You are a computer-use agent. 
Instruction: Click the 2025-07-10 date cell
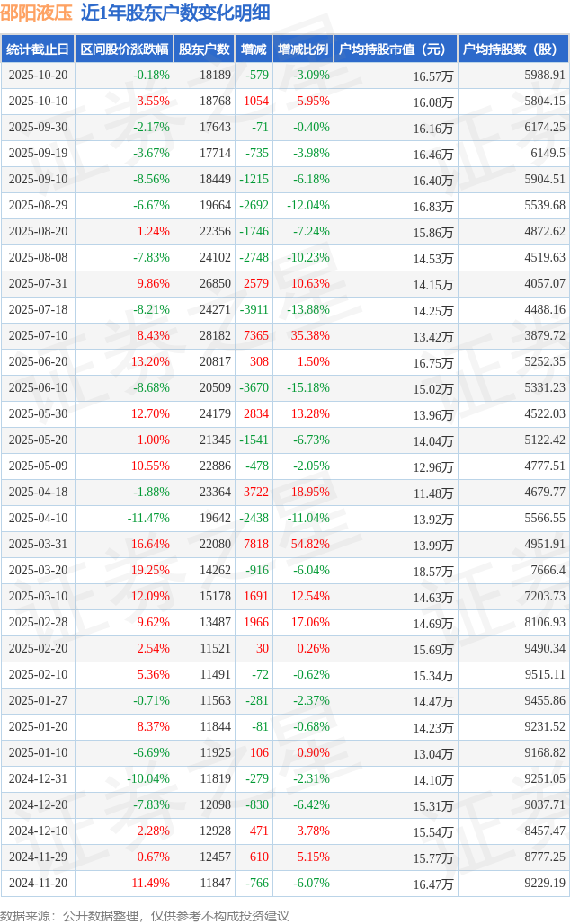[38, 336]
